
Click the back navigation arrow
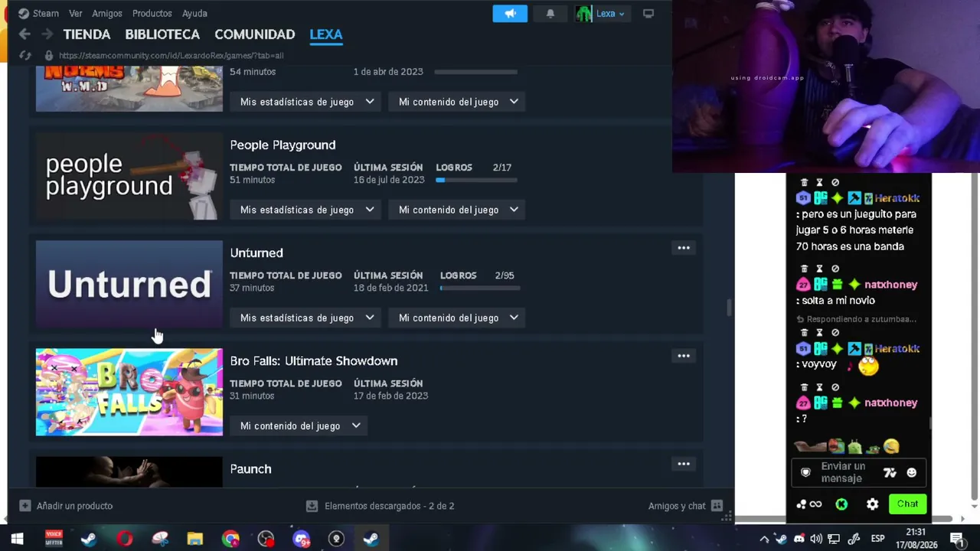click(24, 34)
